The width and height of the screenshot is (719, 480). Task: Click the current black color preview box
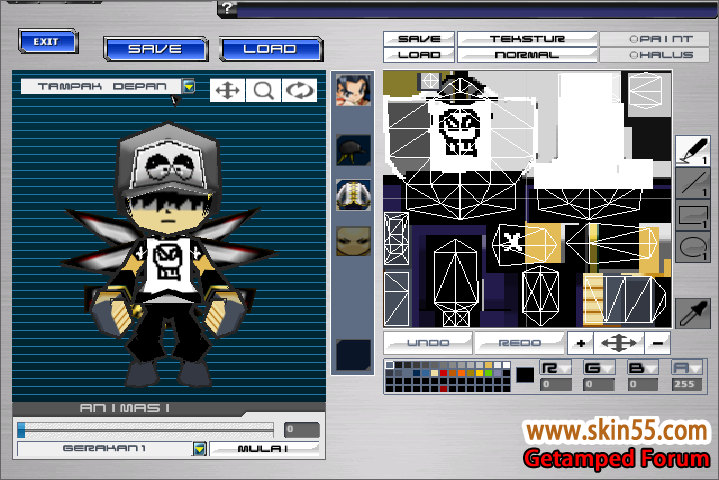[525, 375]
